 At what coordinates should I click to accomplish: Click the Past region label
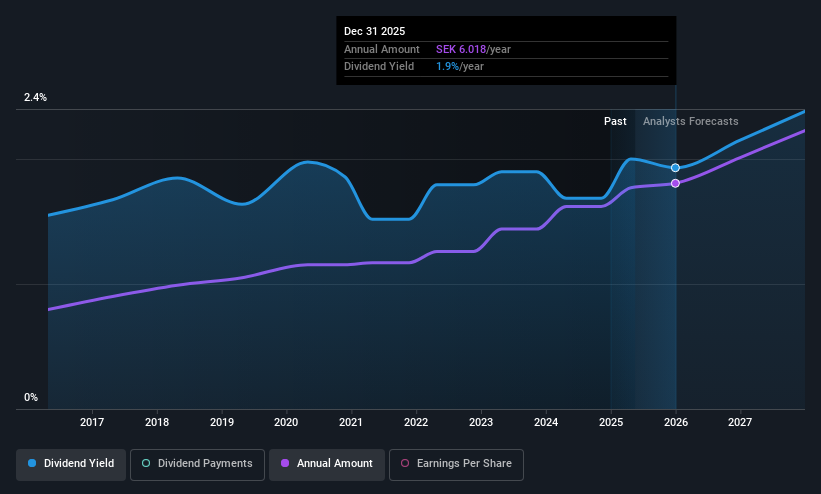point(615,121)
